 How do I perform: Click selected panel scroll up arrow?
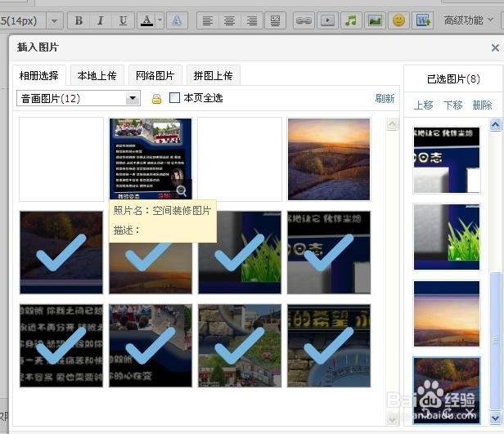click(x=495, y=124)
